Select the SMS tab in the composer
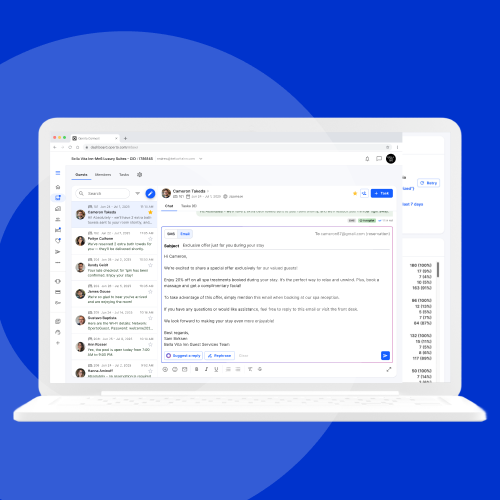This screenshot has height=500, width=500. point(171,234)
